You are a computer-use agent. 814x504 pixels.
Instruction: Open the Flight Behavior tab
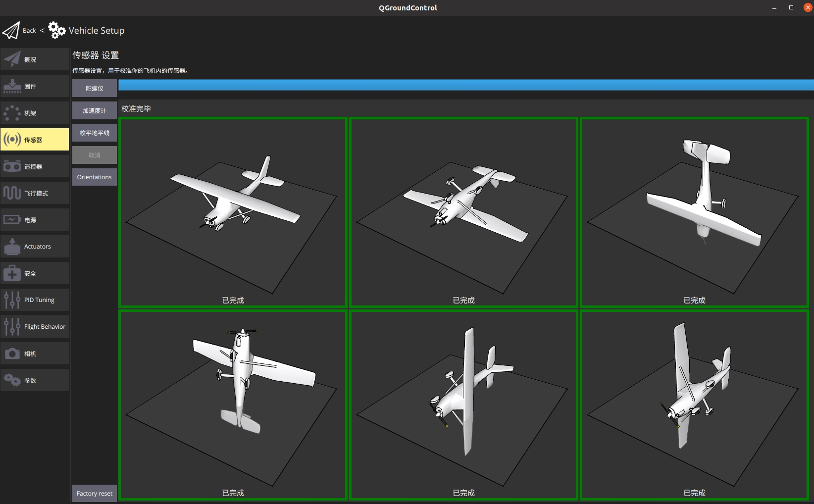point(35,327)
